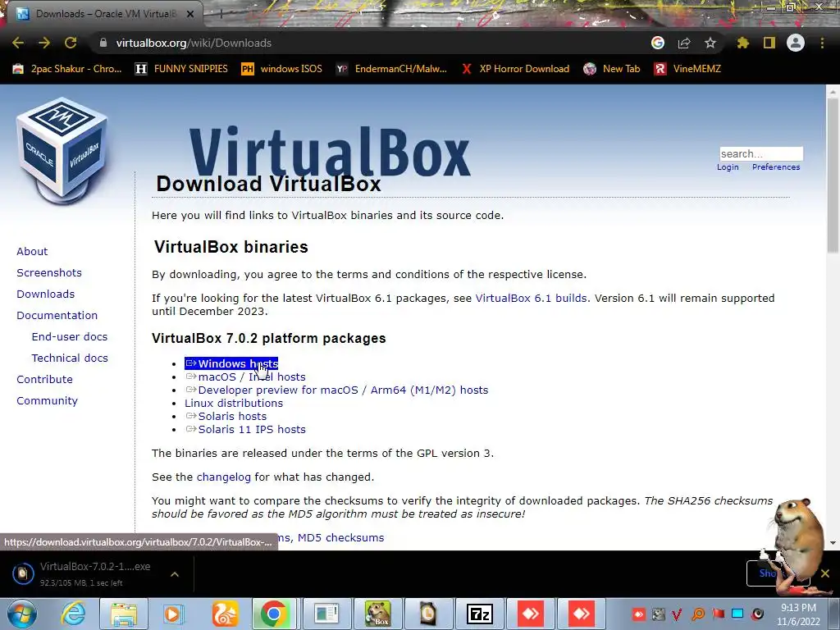Open windows ISOS bookmark
840x630 pixels.
pyautogui.click(x=282, y=69)
